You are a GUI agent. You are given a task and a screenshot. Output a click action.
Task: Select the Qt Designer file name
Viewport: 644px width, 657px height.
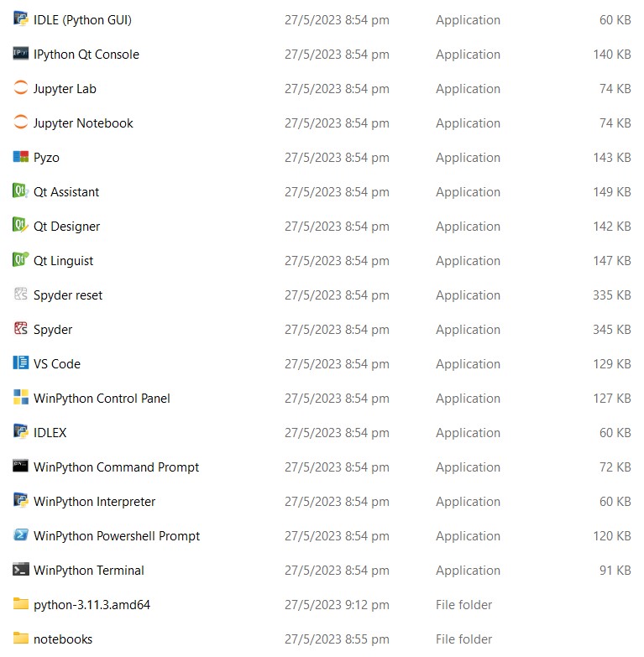tap(66, 227)
